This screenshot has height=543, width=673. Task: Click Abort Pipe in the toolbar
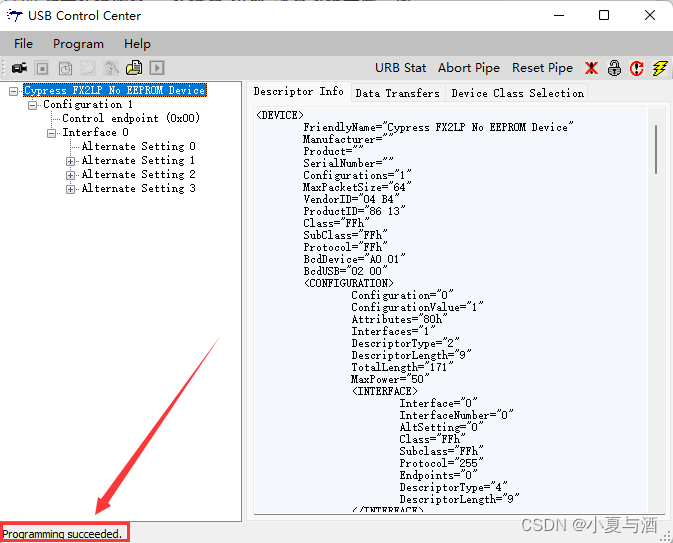(x=469, y=68)
